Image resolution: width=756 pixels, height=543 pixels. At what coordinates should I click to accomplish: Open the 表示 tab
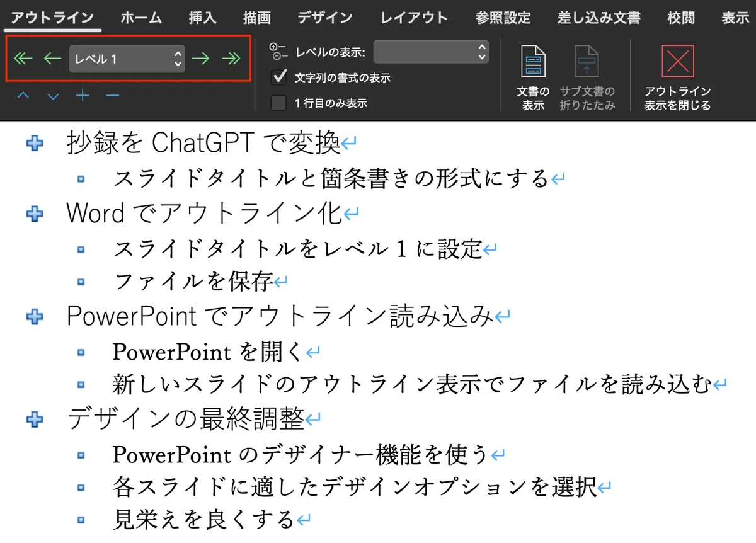click(x=735, y=18)
